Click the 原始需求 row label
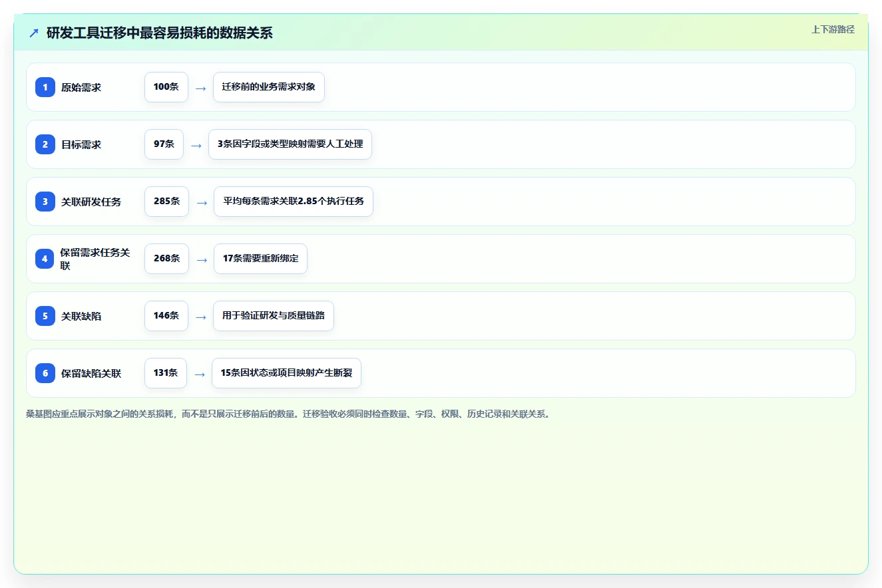 click(x=81, y=87)
